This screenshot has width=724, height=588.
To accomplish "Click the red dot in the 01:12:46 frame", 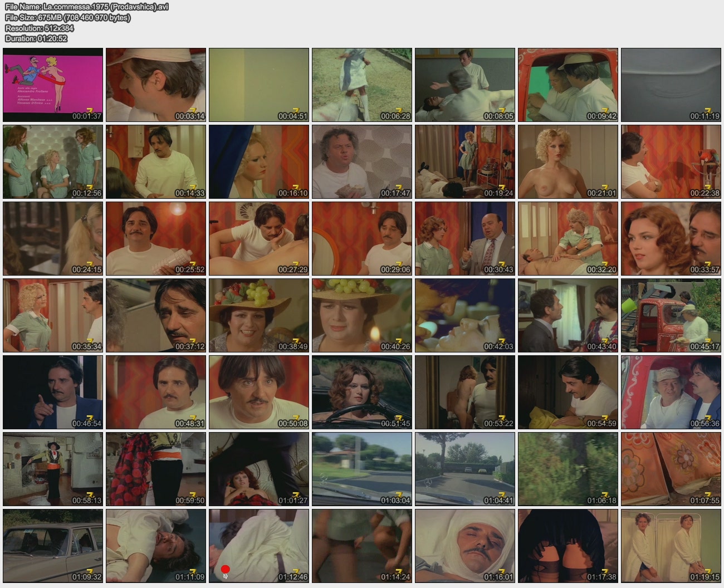I will tap(225, 569).
